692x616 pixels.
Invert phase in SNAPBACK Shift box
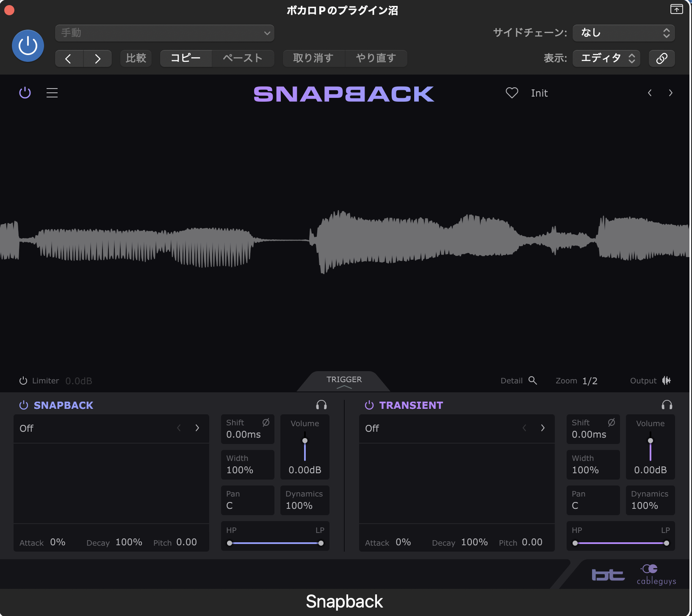(266, 422)
